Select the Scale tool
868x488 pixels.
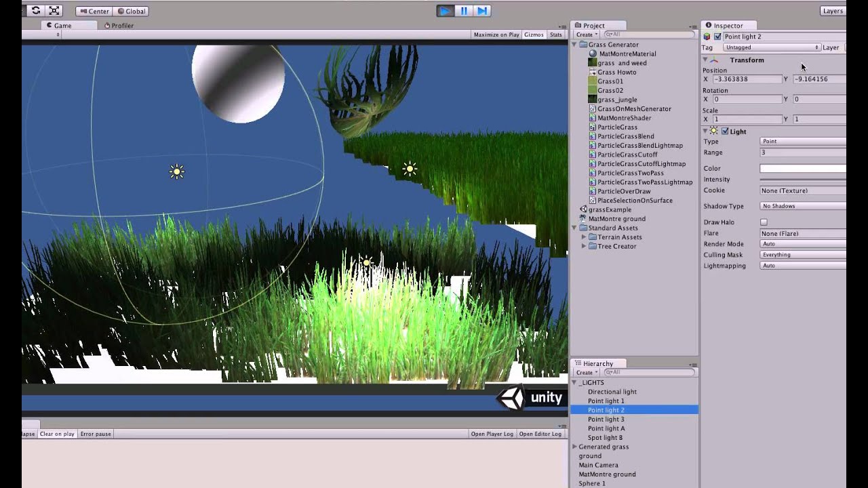coord(54,10)
